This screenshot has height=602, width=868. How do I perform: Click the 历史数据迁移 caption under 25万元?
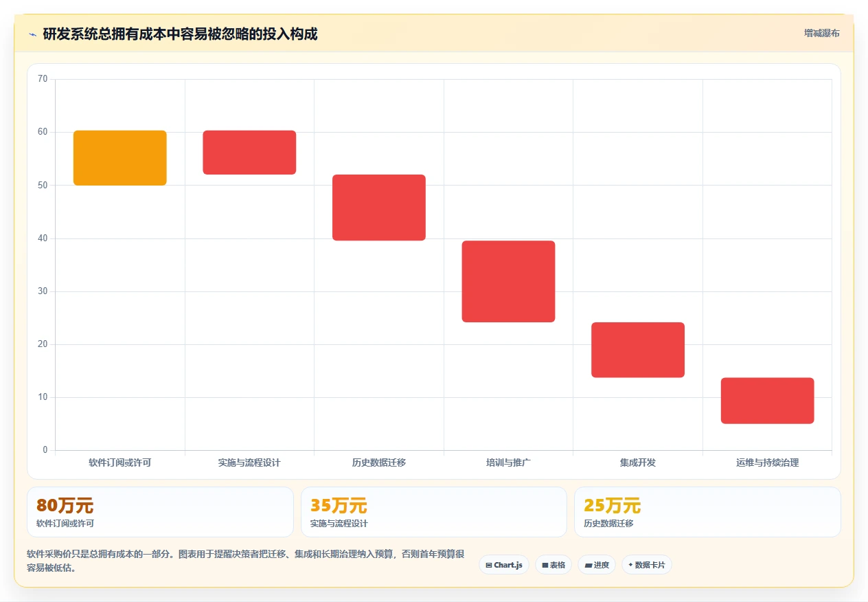pos(608,524)
